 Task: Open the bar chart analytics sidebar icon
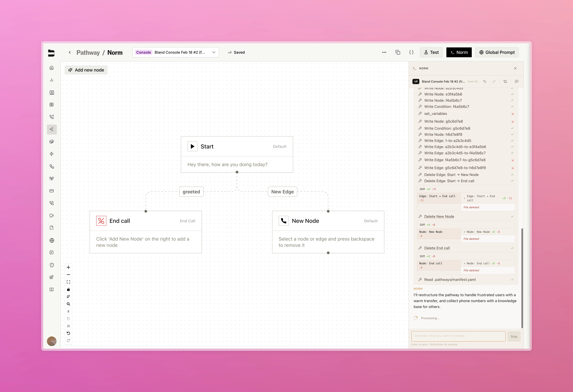pyautogui.click(x=52, y=80)
